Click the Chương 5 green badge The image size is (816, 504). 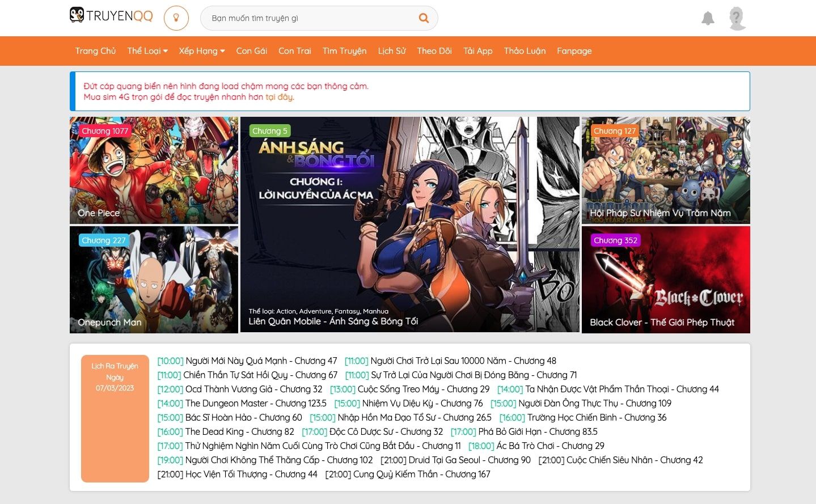click(270, 131)
